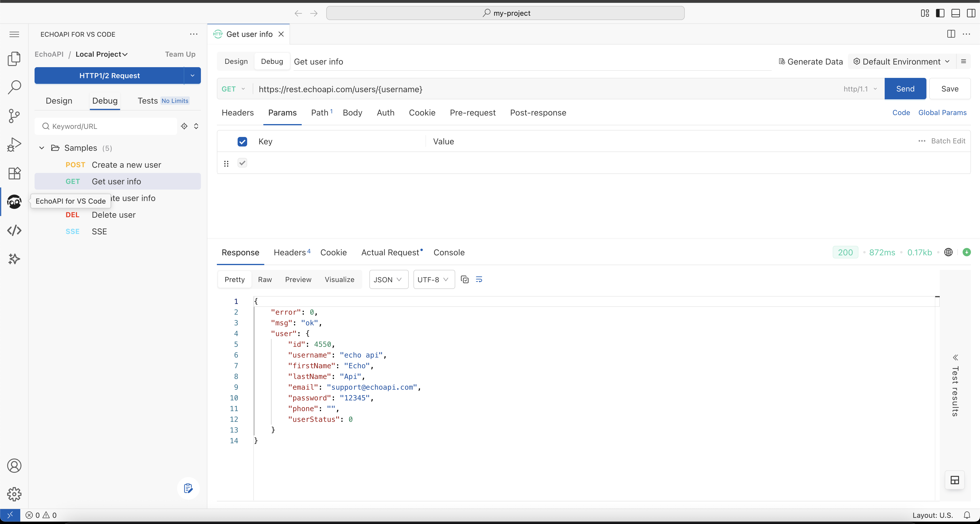Open the notifications bell
The image size is (980, 524).
point(967,515)
